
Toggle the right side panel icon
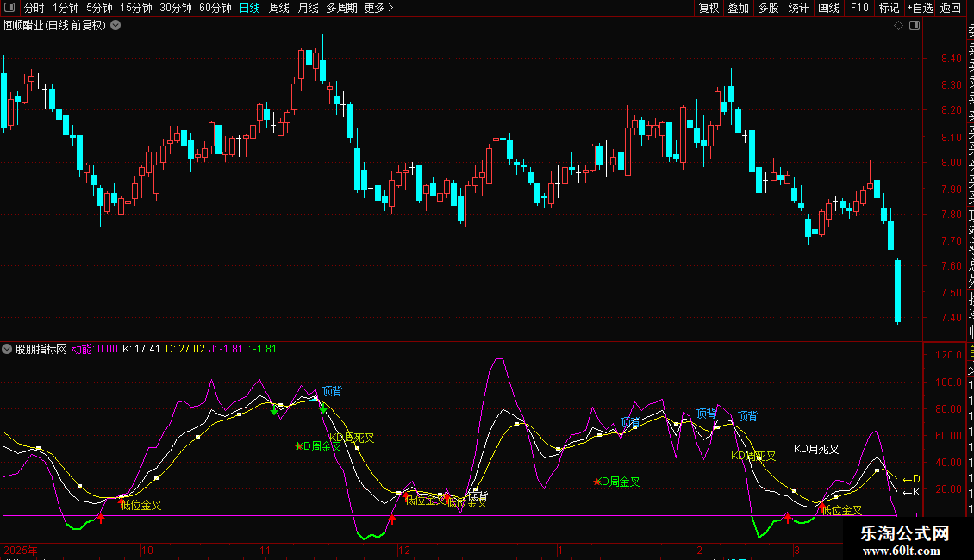915,26
